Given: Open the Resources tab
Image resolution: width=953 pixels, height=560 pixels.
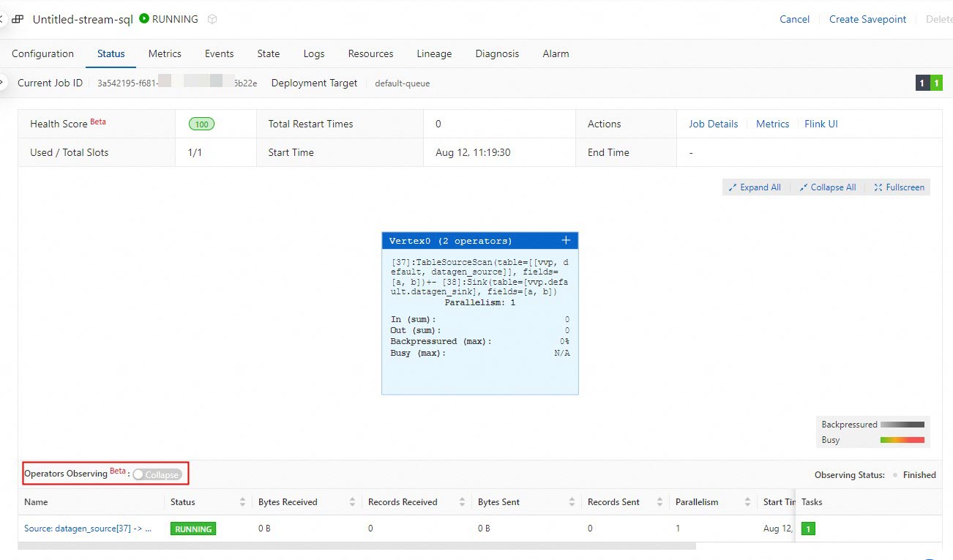Looking at the screenshot, I should pos(370,53).
